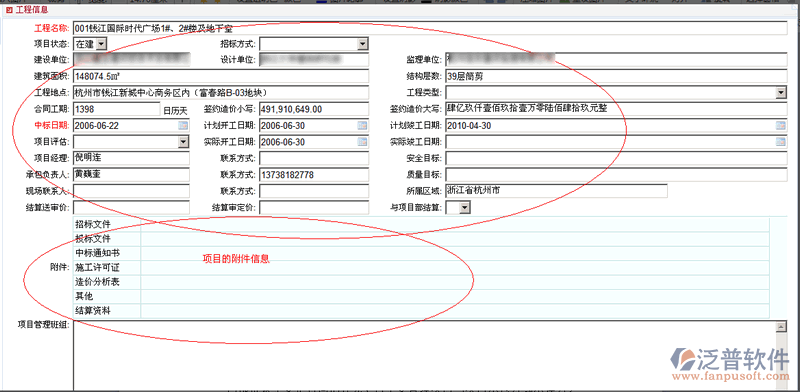Open calendar picker for 计划开工日期
Screen dimensions: 800x392
click(362, 126)
